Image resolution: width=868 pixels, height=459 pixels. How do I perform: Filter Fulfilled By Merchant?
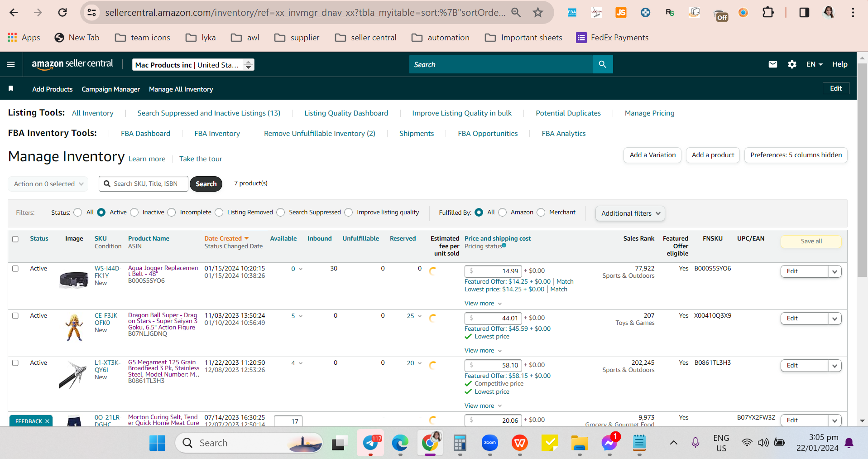coord(541,212)
